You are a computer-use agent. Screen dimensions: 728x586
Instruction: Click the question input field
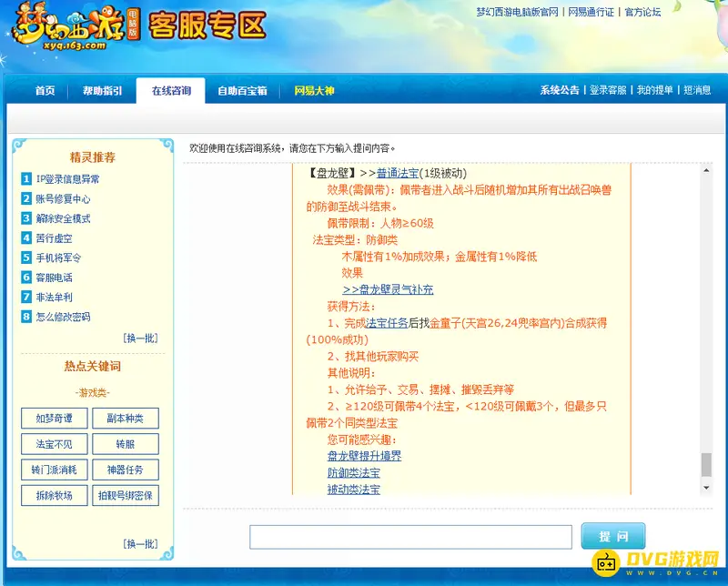click(x=410, y=537)
